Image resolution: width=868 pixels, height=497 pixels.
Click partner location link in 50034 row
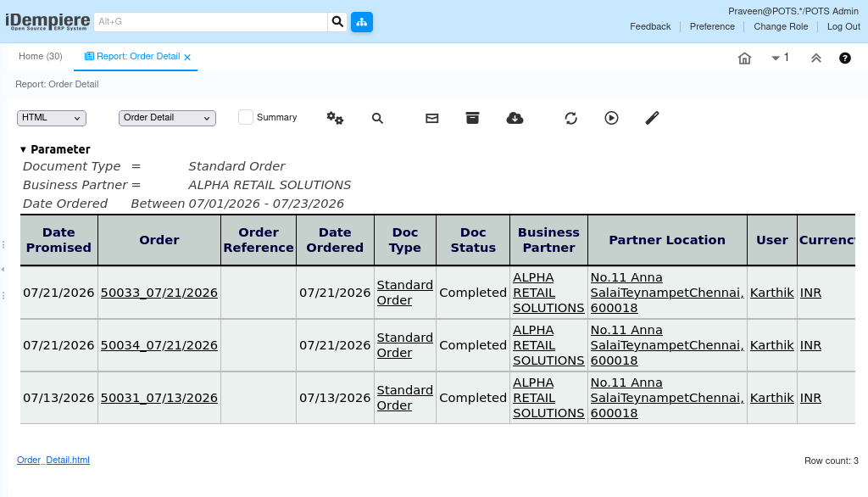click(x=667, y=345)
